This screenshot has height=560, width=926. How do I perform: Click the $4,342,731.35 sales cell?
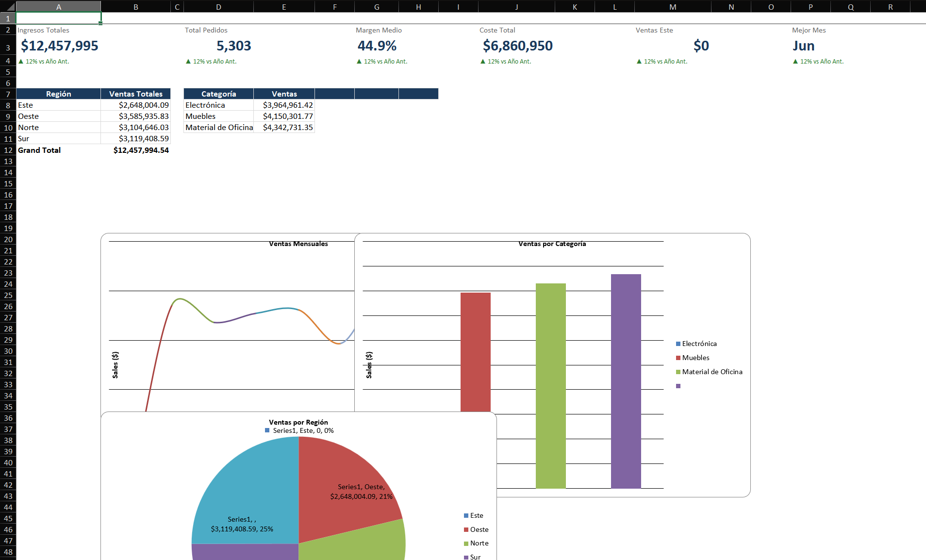[284, 128]
